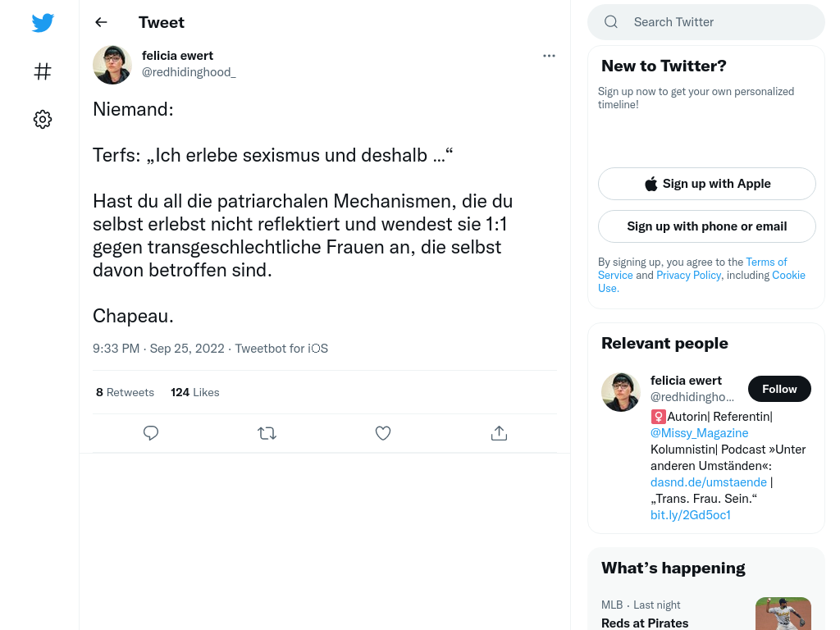Open the @Missy_Magazine profile link
The width and height of the screenshot is (840, 630).
(699, 433)
